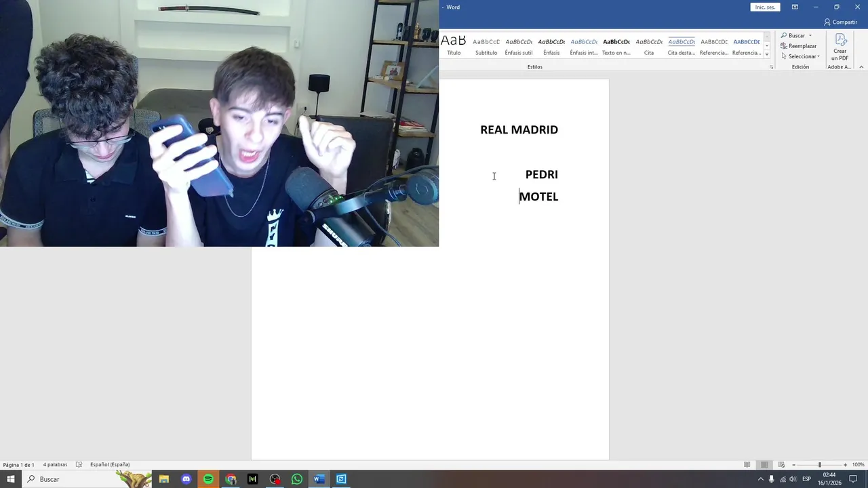Switch to Print Layout view

tap(764, 465)
